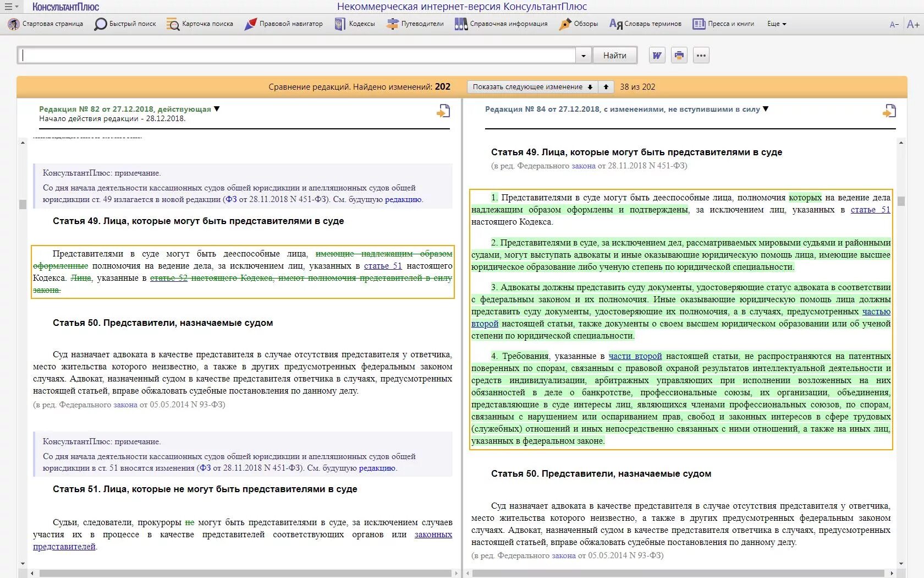
Task: Open right edition in separate document icon
Action: point(889,111)
